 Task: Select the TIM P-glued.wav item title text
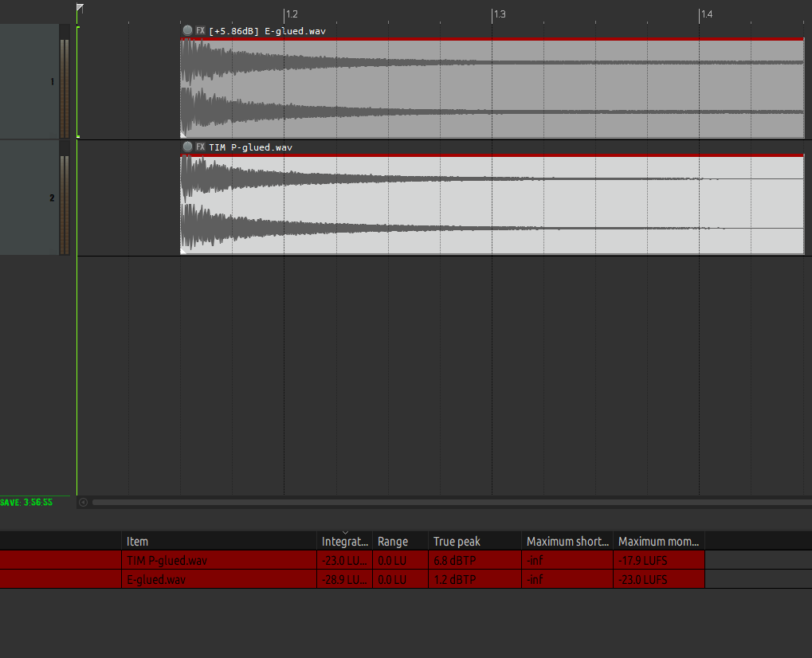tap(251, 147)
